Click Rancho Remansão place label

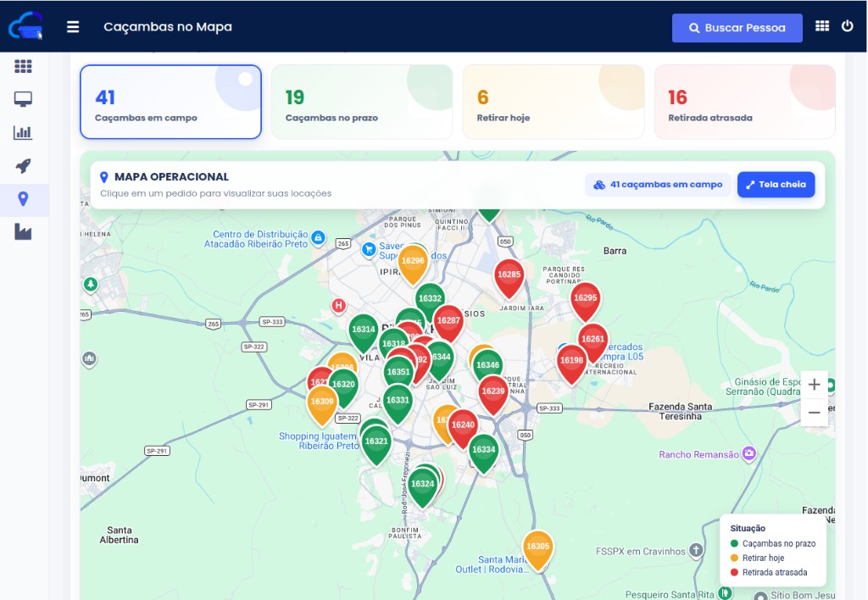698,454
